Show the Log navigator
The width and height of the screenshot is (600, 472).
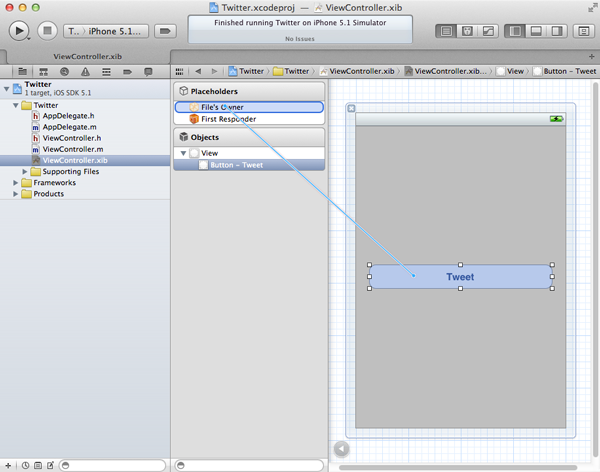coord(148,72)
